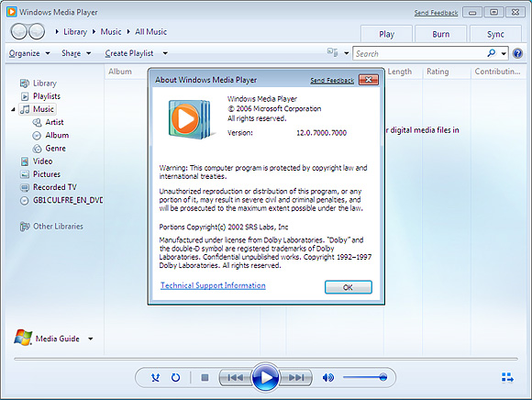Click the Length column header
This screenshot has width=532, height=400.
pyautogui.click(x=400, y=72)
